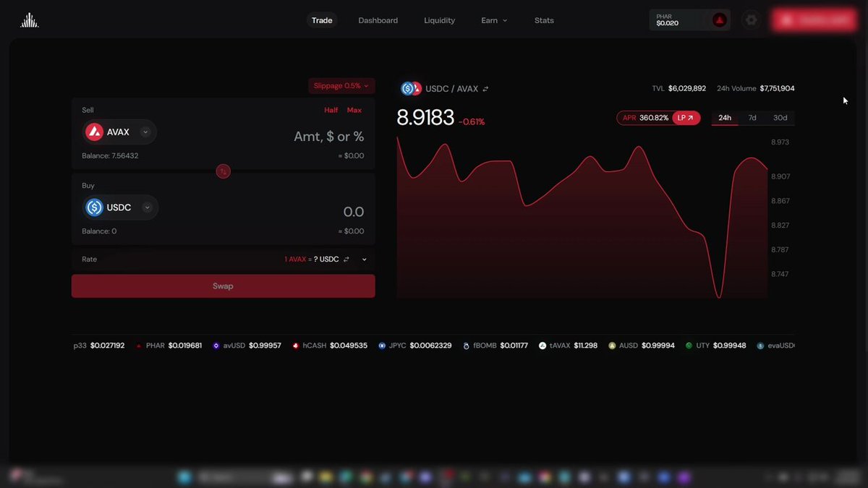The image size is (868, 488).
Task: Click the 8.9183 price value
Action: point(425,118)
